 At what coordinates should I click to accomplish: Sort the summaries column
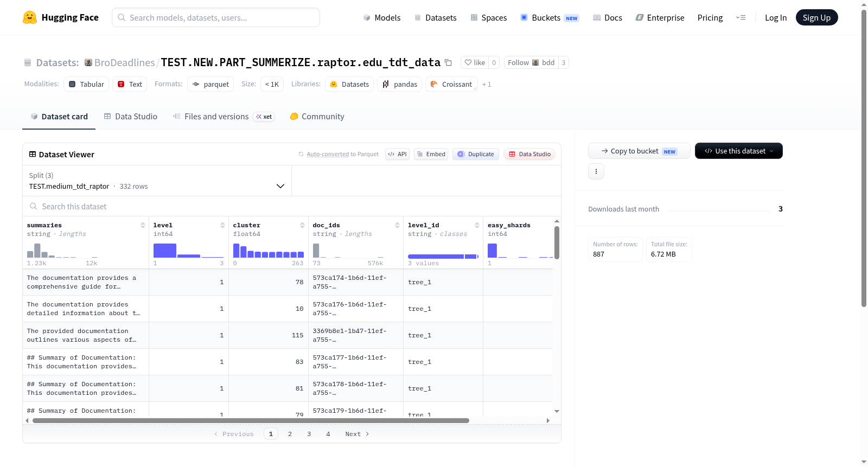(x=143, y=225)
